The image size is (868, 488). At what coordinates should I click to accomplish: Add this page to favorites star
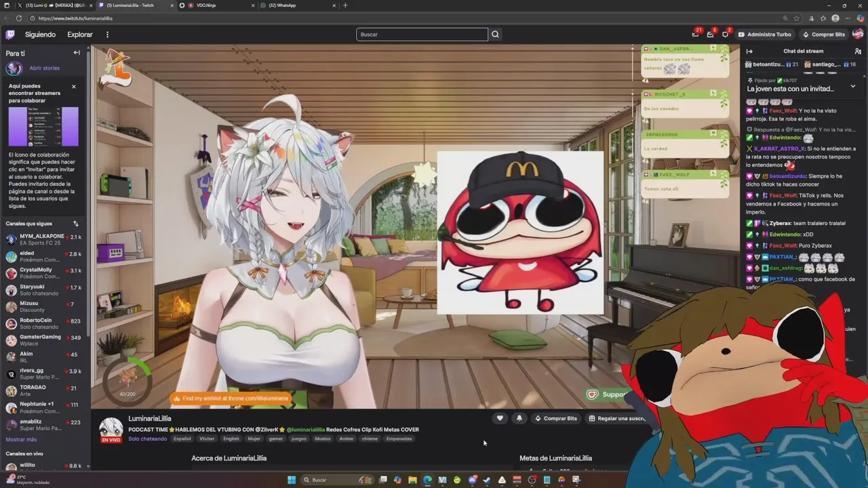pyautogui.click(x=796, y=18)
